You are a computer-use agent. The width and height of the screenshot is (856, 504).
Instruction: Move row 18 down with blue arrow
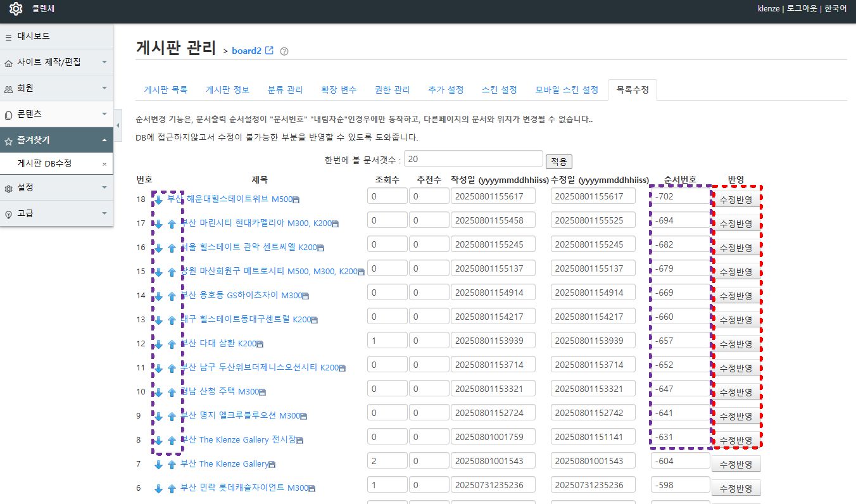pyautogui.click(x=159, y=199)
